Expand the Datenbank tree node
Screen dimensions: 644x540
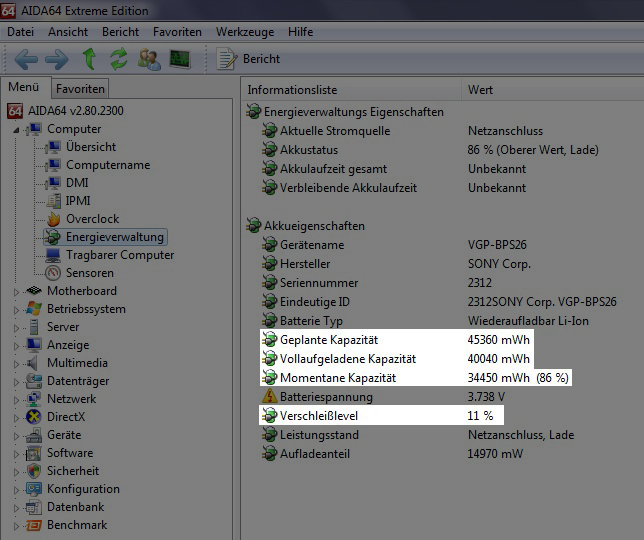(x=16, y=508)
